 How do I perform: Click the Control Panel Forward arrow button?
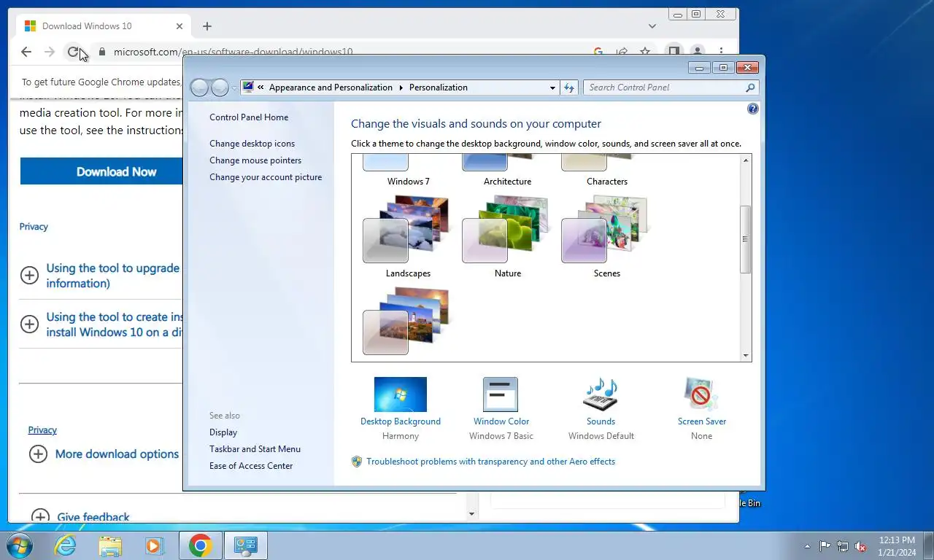[x=220, y=87]
